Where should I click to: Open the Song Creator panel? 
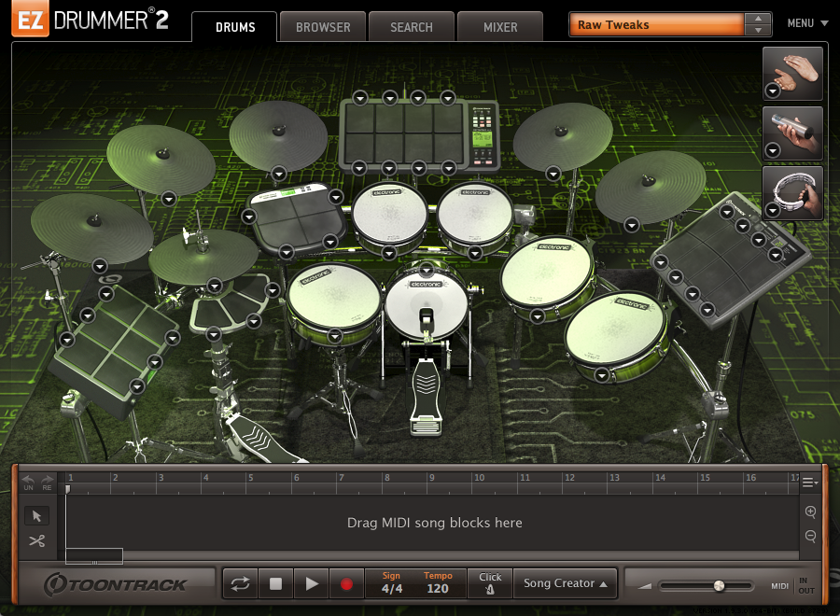click(565, 582)
